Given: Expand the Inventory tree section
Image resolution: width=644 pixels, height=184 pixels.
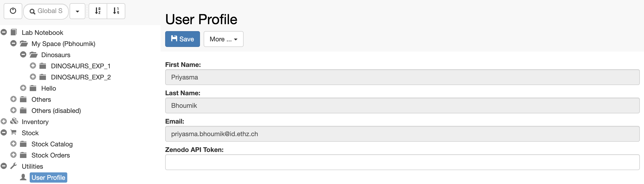Looking at the screenshot, I should pyautogui.click(x=4, y=122).
